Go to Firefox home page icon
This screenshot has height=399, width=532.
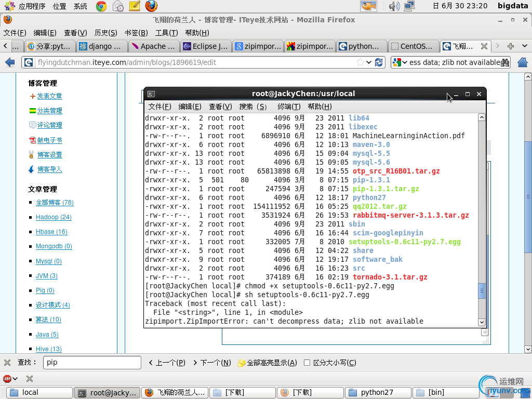click(x=523, y=62)
